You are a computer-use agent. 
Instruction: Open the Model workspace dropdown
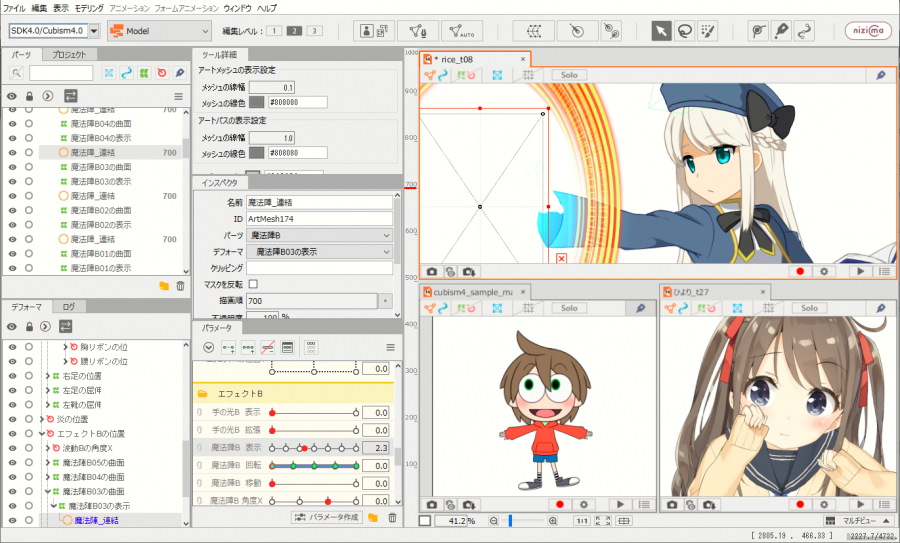tap(160, 31)
